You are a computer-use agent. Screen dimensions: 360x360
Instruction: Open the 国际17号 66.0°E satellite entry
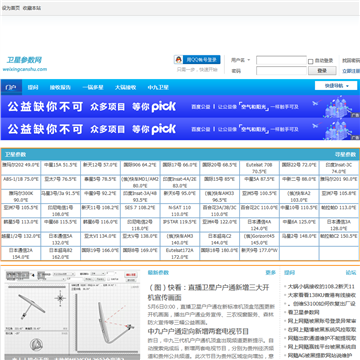[180, 165]
